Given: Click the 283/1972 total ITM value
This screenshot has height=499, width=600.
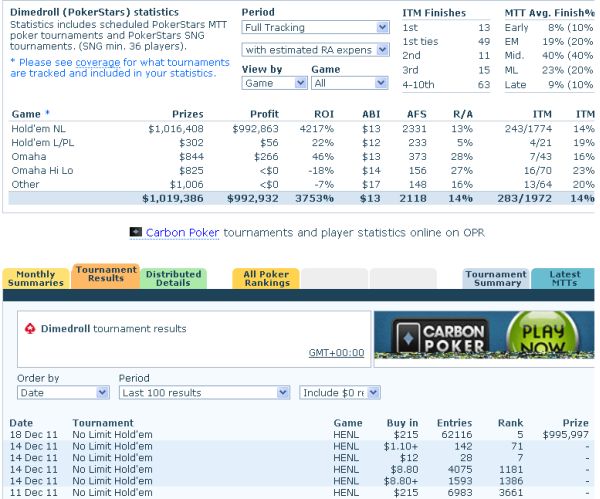Looking at the screenshot, I should coord(525,199).
